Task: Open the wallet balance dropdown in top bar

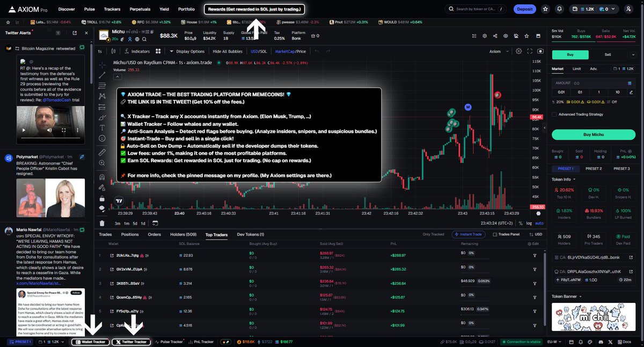Action: [x=594, y=9]
